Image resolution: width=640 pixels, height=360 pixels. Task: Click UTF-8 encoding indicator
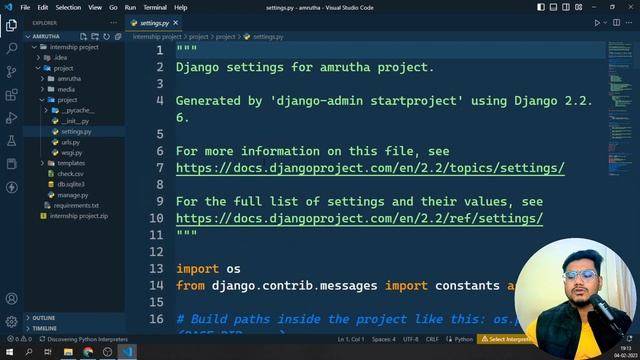[411, 339]
